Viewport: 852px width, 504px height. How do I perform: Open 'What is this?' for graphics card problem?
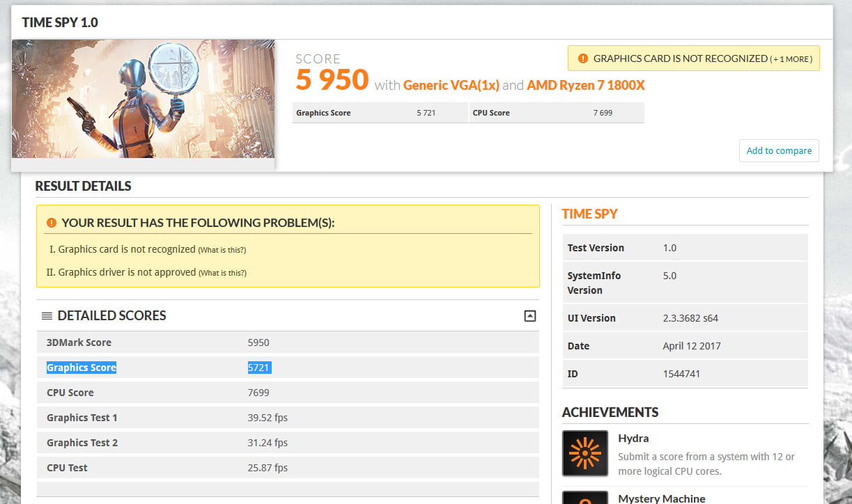pos(222,250)
